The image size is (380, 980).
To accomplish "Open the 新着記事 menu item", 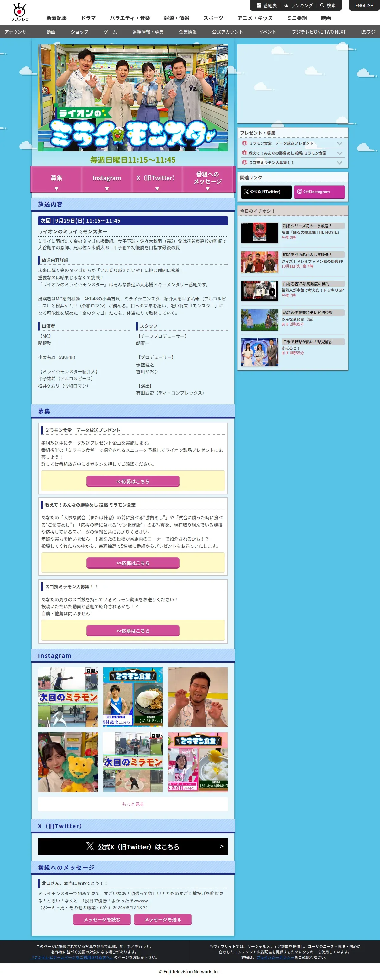I will (57, 18).
